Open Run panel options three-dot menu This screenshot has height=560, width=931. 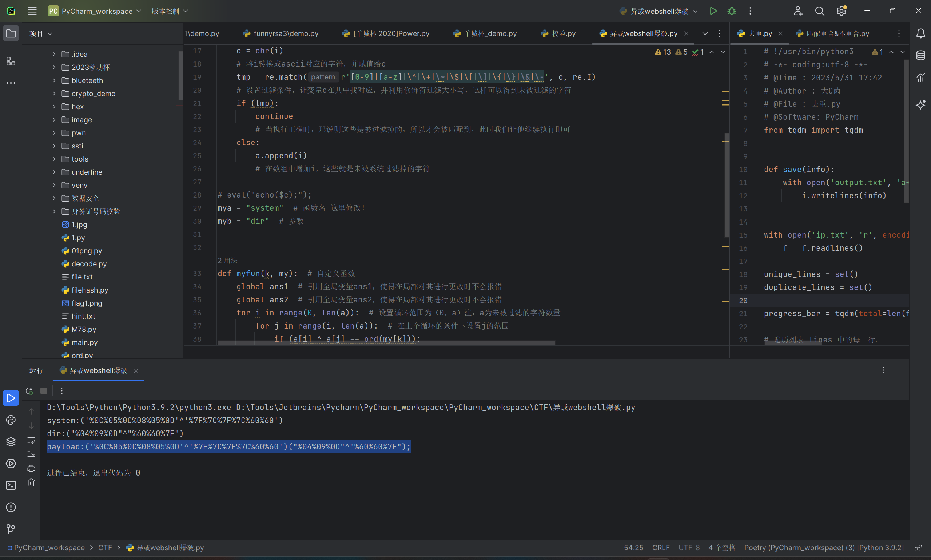click(x=883, y=370)
